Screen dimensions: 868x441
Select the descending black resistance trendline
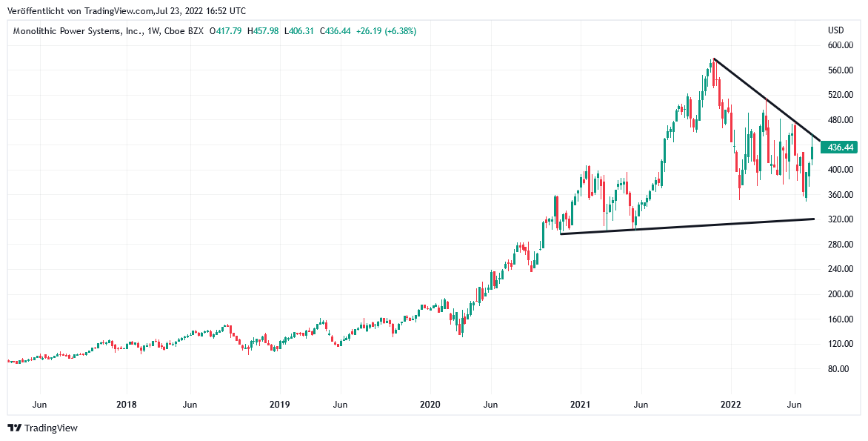[x=767, y=100]
